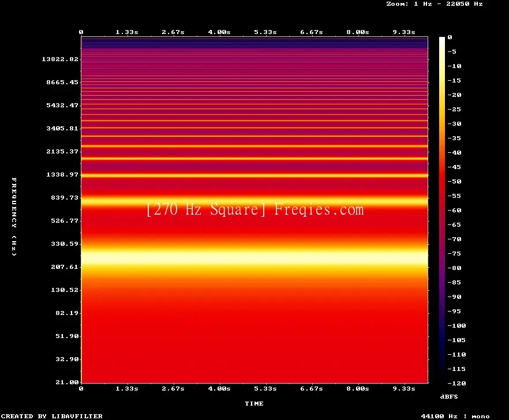Click the 330.59 frequency axis label
Image resolution: width=509 pixels, height=420 pixels.
click(x=65, y=243)
